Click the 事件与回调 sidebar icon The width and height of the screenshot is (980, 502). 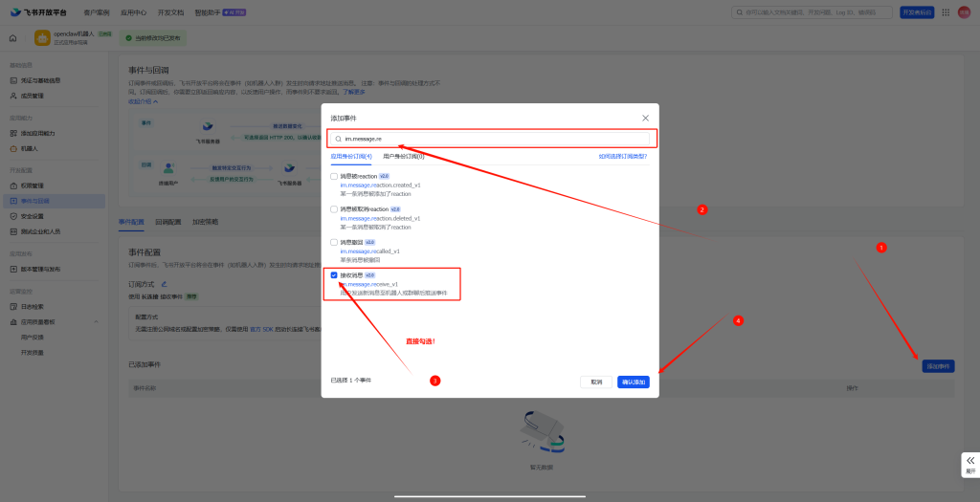click(13, 201)
